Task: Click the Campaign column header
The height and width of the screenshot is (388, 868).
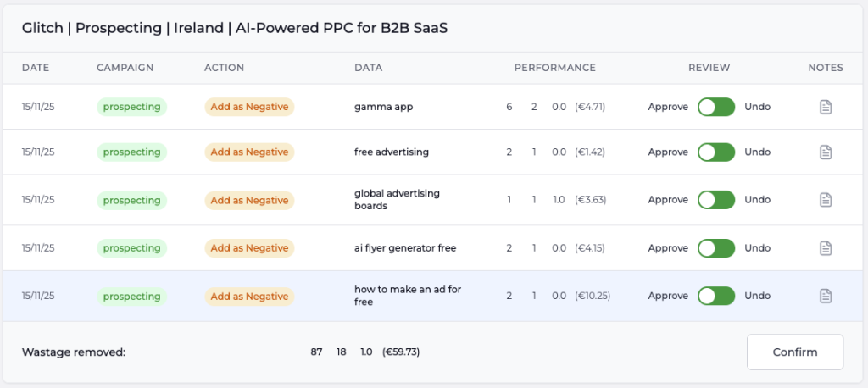Action: click(125, 68)
